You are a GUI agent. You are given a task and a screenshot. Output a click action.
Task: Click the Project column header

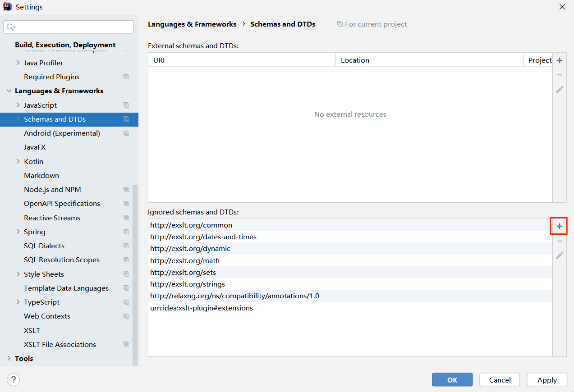tap(538, 60)
